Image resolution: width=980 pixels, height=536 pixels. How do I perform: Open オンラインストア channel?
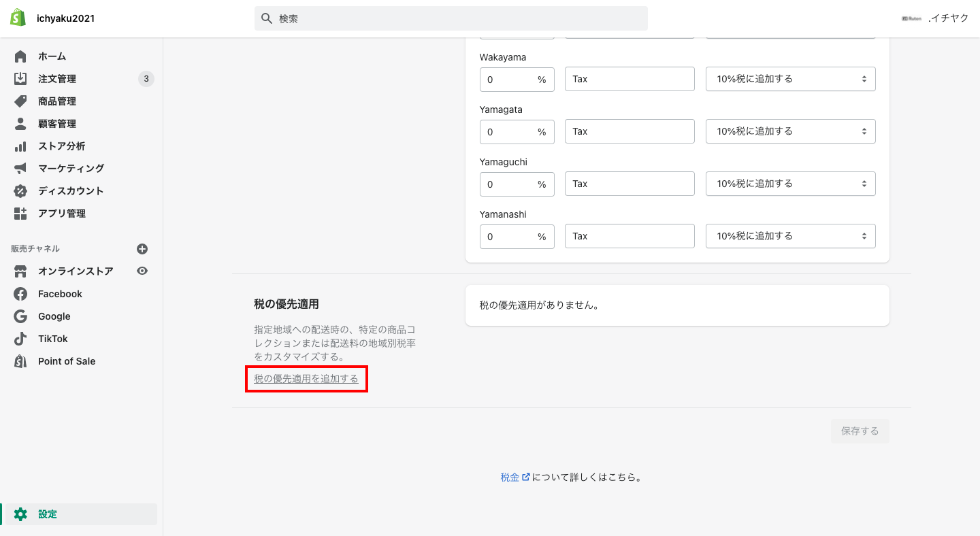coord(76,271)
